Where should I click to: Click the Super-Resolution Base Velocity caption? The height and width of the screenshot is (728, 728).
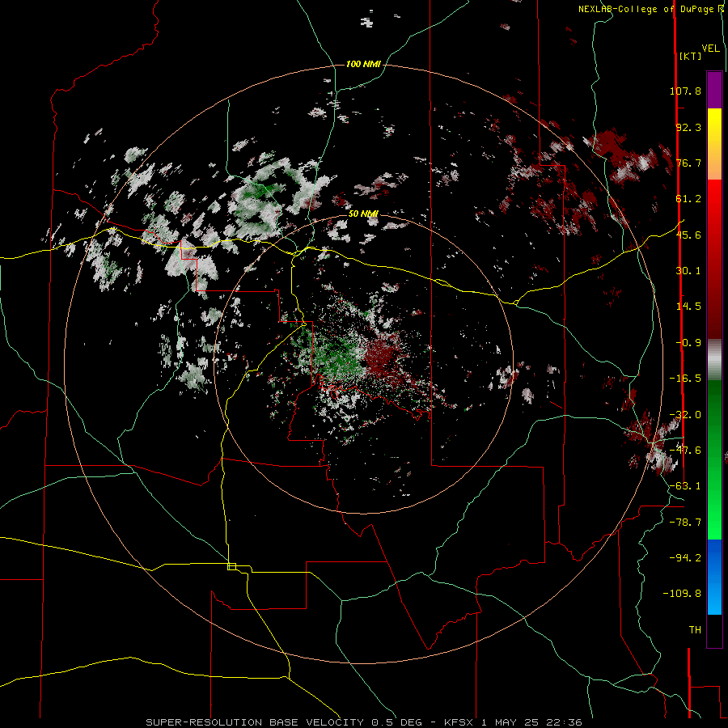tap(363, 722)
